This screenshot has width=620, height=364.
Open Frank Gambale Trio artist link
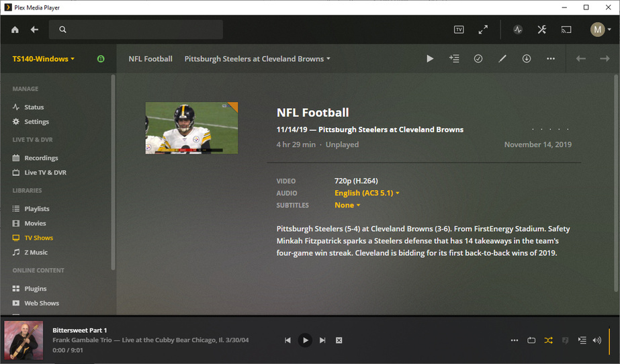click(82, 340)
